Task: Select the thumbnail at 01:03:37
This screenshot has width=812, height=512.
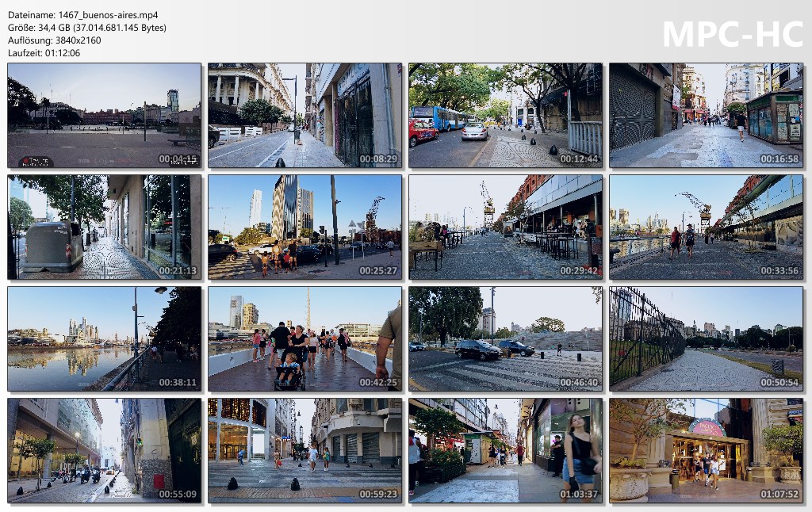Action: (x=505, y=450)
